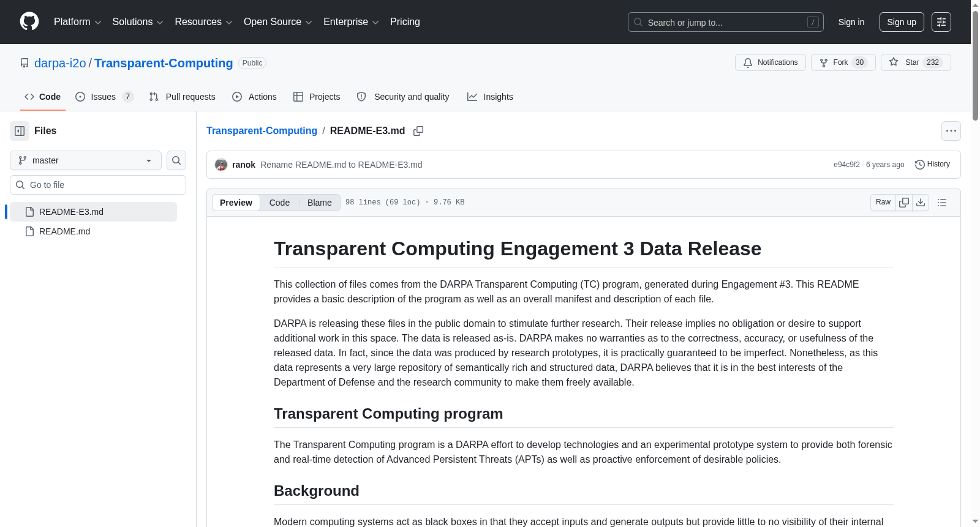Click the repository icon beside darpa-i2o
The image size is (980, 527).
pyautogui.click(x=24, y=63)
